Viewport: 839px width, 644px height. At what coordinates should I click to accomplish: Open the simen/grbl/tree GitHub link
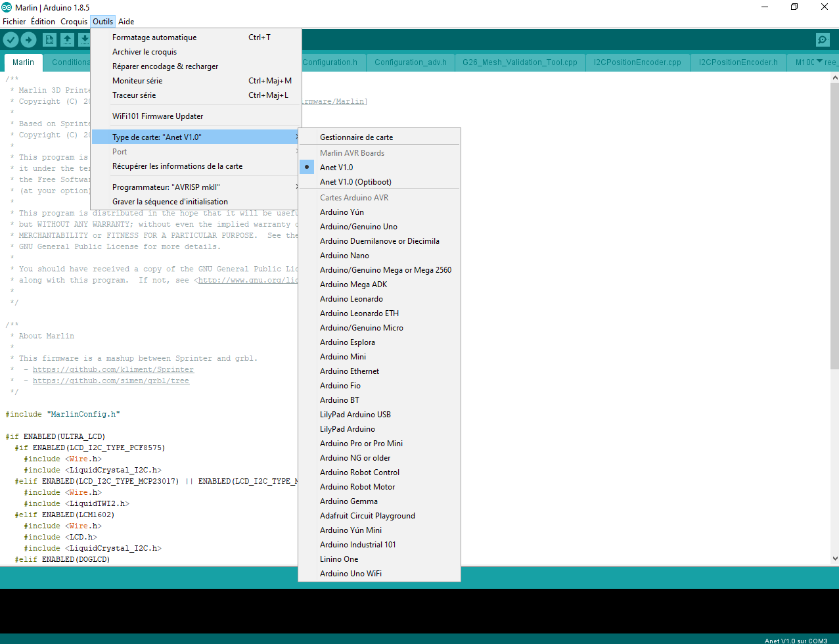pos(111,380)
